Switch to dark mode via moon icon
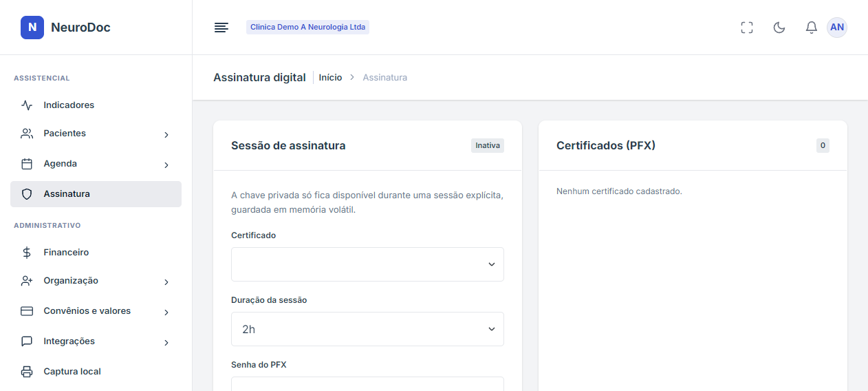Viewport: 868px width, 391px height. tap(779, 28)
